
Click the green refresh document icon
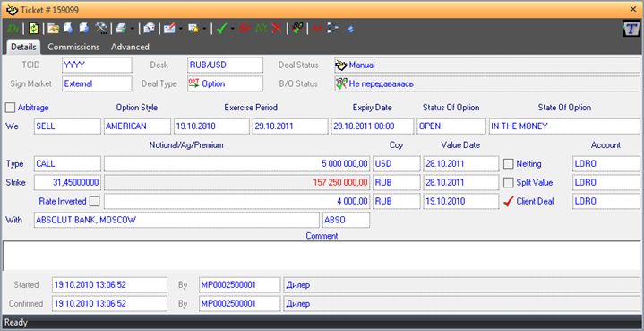click(x=34, y=29)
